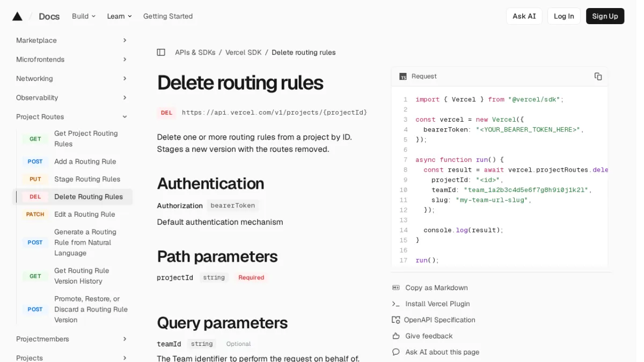Click the DEL method badge beside endpoint URL
644x362 pixels.
[x=166, y=113]
